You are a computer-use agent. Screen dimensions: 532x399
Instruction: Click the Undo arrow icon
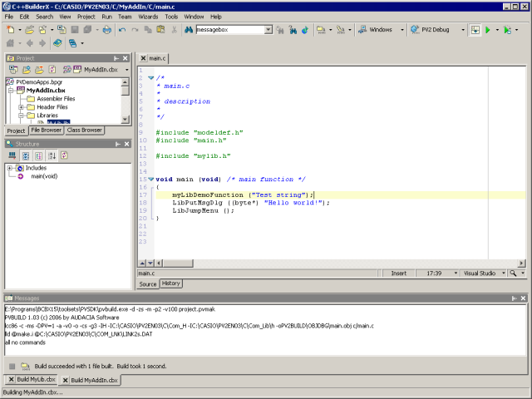point(122,30)
